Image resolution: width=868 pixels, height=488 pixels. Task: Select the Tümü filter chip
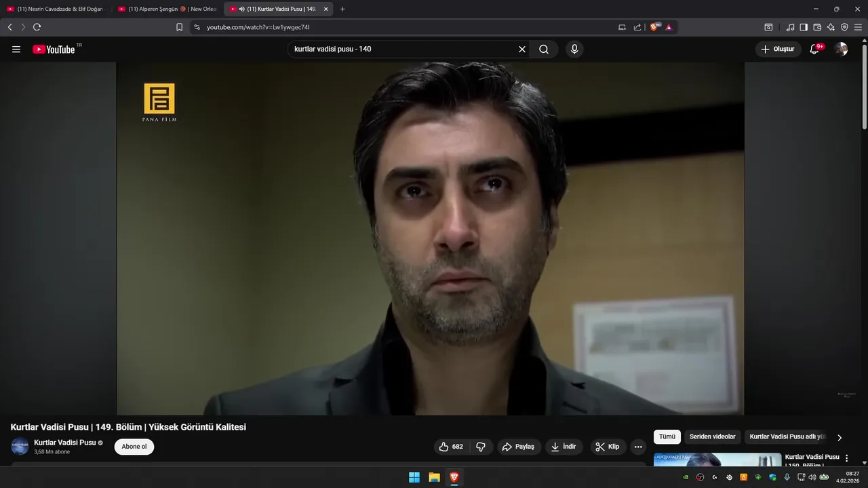[667, 437]
